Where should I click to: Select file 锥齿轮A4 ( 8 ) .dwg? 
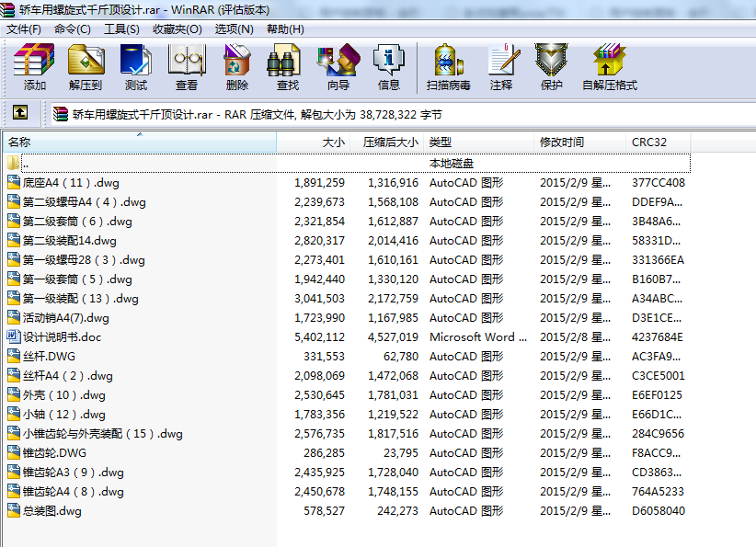click(74, 491)
